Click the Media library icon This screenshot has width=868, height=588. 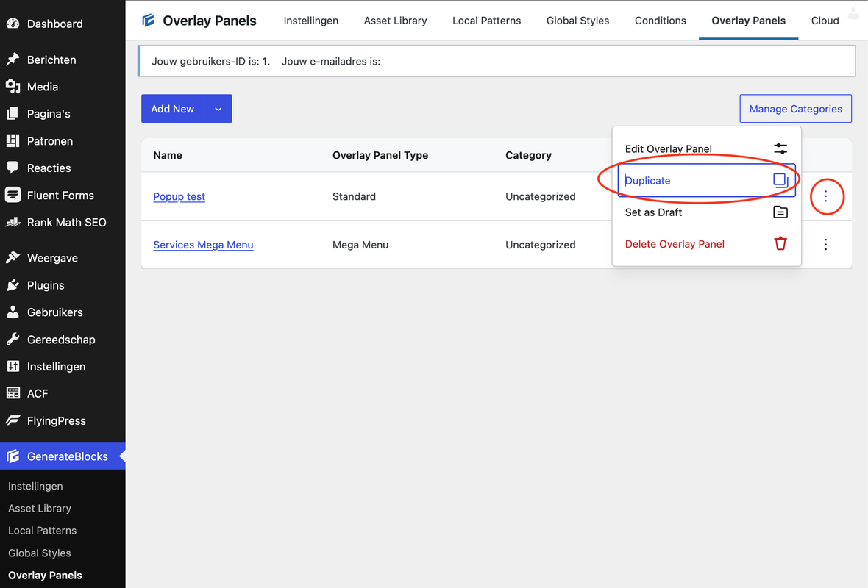click(13, 86)
